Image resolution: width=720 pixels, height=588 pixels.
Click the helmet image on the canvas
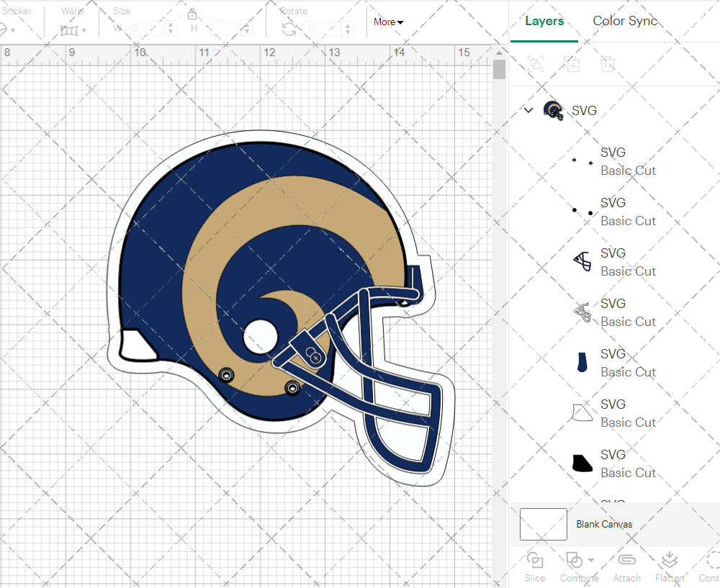(281, 307)
